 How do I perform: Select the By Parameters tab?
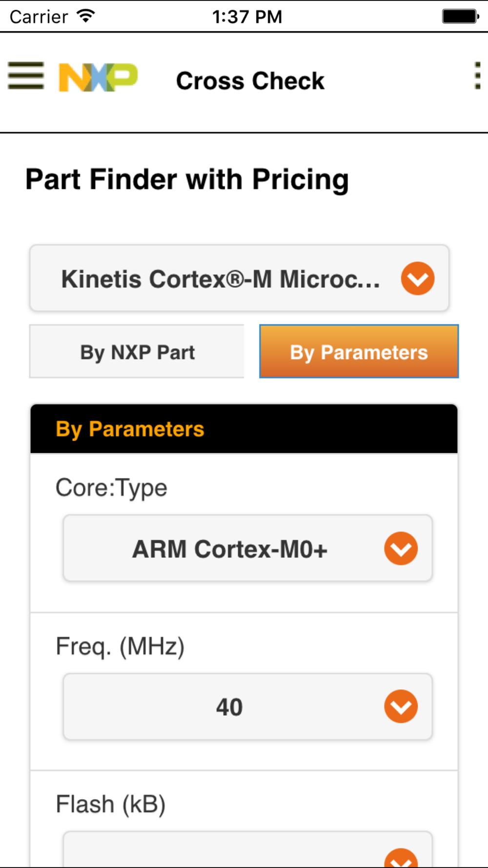click(x=359, y=351)
